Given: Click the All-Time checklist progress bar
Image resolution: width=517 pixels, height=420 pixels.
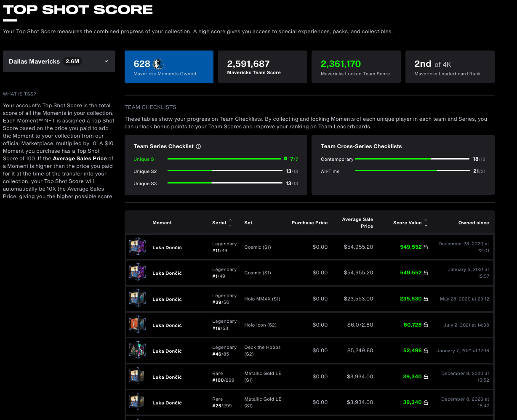Looking at the screenshot, I should point(412,171).
